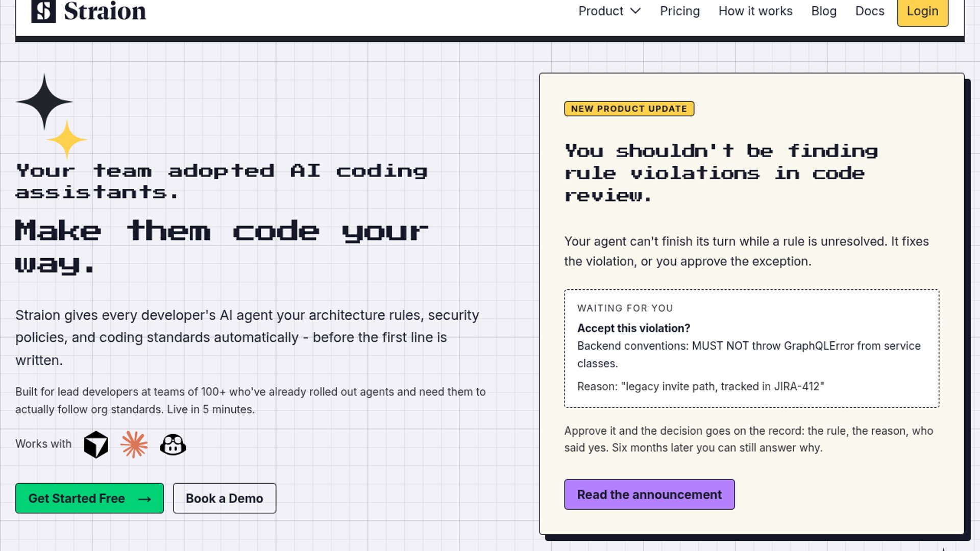980x551 pixels.
Task: Click the GitHub Copilot icon
Action: pos(173,444)
